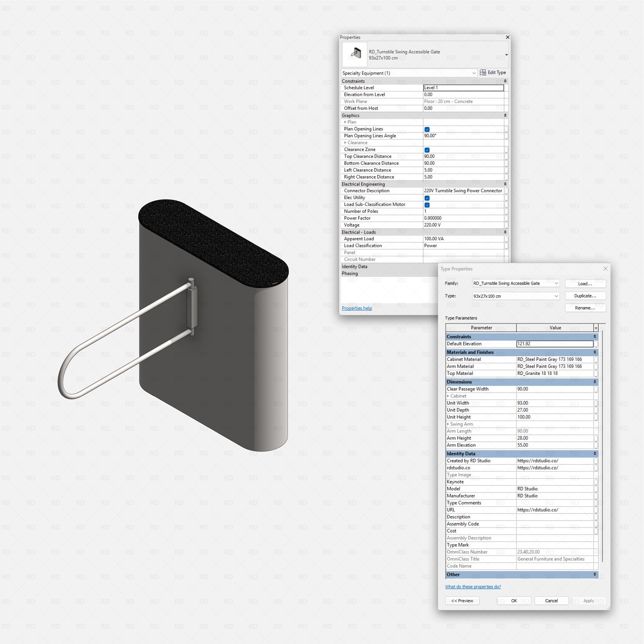This screenshot has height=644, width=644.
Task: Collapse Identity Data group in Type Parameters
Action: click(595, 454)
